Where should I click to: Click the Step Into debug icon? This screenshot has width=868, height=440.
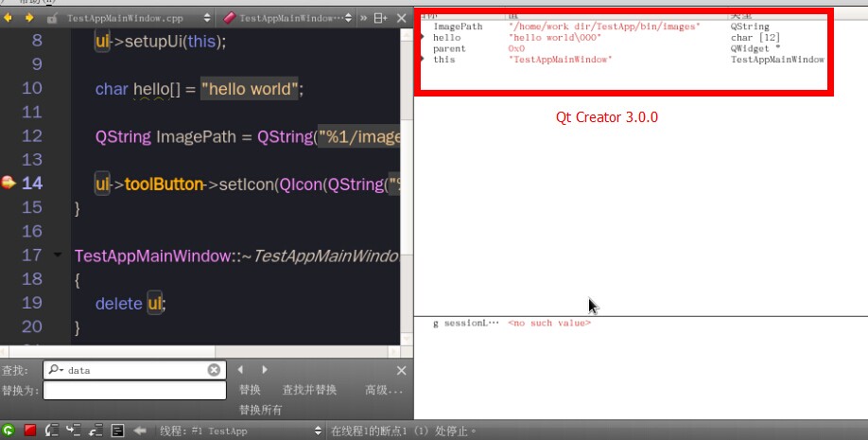pyautogui.click(x=74, y=431)
